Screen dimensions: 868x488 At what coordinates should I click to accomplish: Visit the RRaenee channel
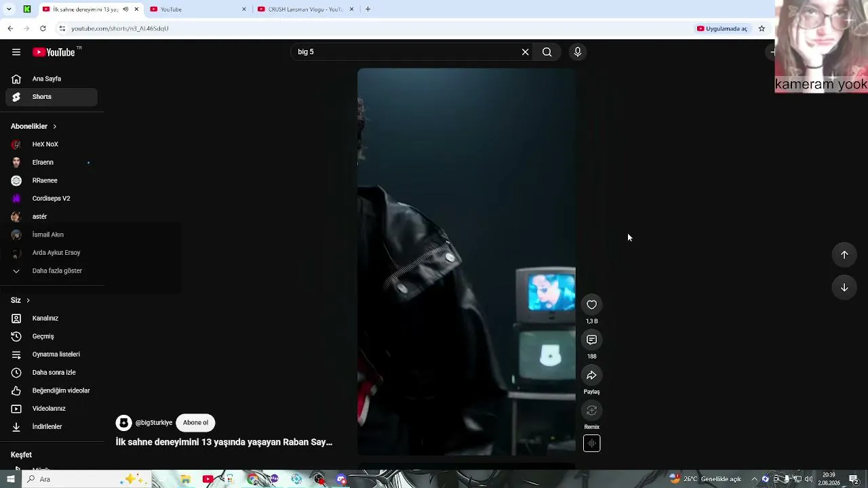coord(52,180)
